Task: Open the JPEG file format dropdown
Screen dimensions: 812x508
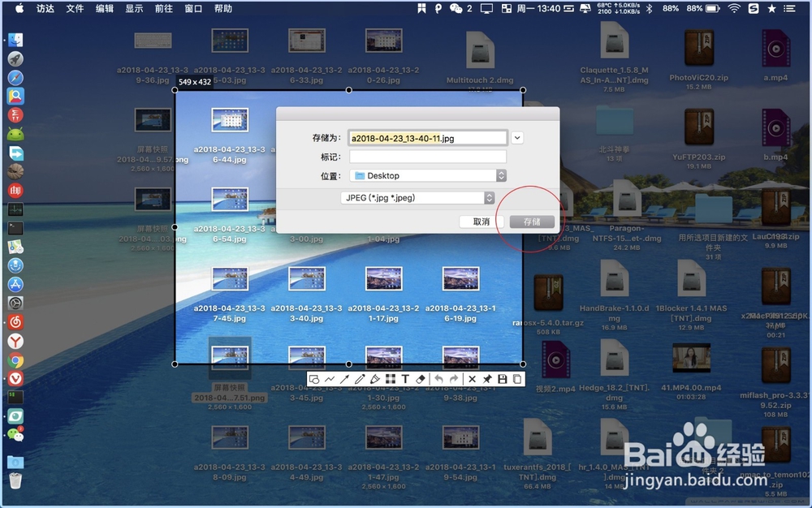Action: (x=489, y=197)
